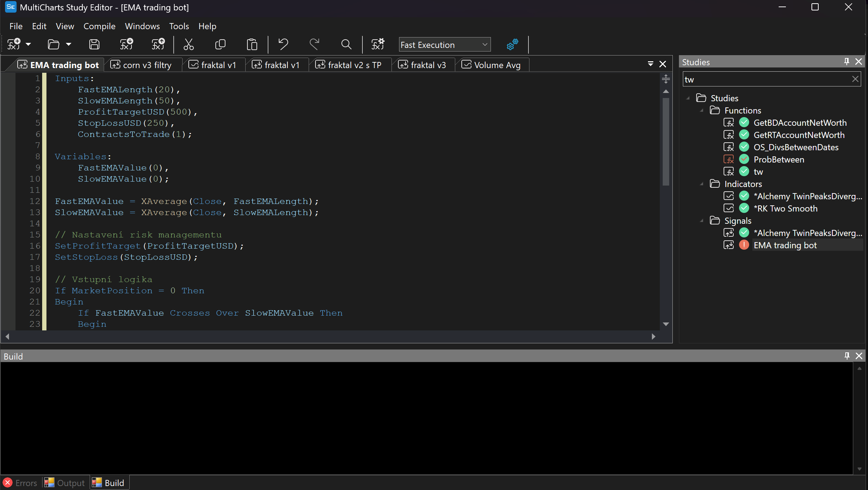The height and width of the screenshot is (490, 868).
Task: Close the Build panel
Action: pos(859,356)
